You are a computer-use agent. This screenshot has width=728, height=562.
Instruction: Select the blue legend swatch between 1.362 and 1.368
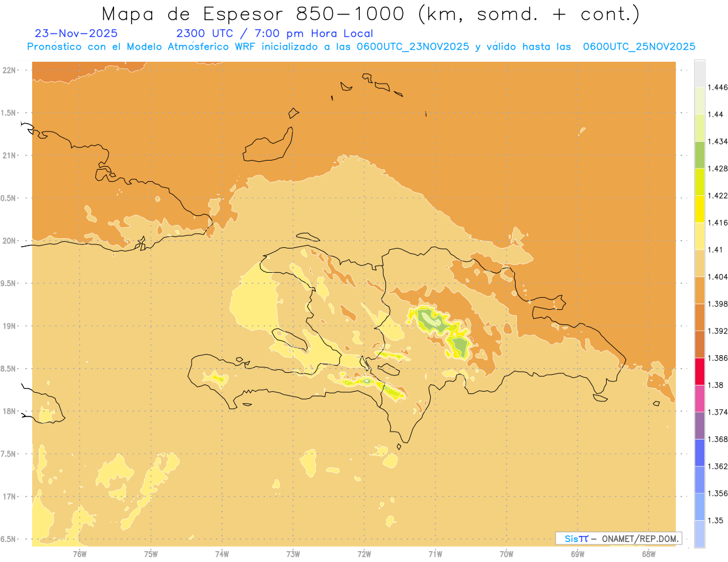tap(699, 452)
